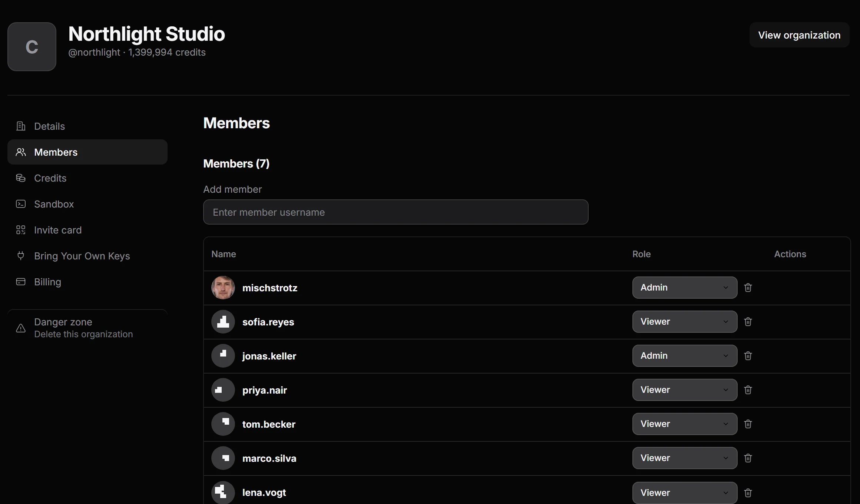Click sofia.reyes avatar icon
This screenshot has width=860, height=504.
[223, 322]
